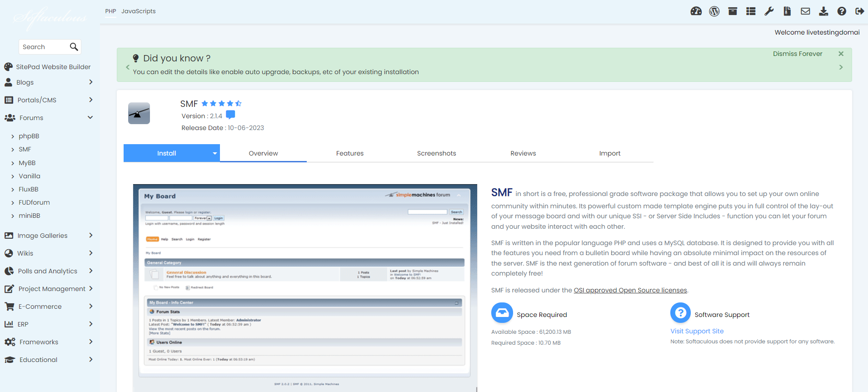This screenshot has height=392, width=868.
Task: Select the PHP scripts menu
Action: pos(110,11)
